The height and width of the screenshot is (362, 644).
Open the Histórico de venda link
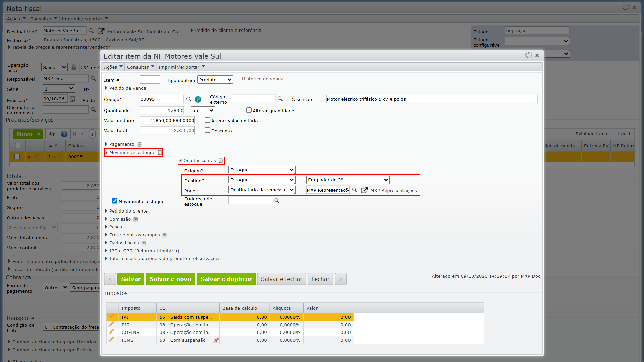pos(263,79)
